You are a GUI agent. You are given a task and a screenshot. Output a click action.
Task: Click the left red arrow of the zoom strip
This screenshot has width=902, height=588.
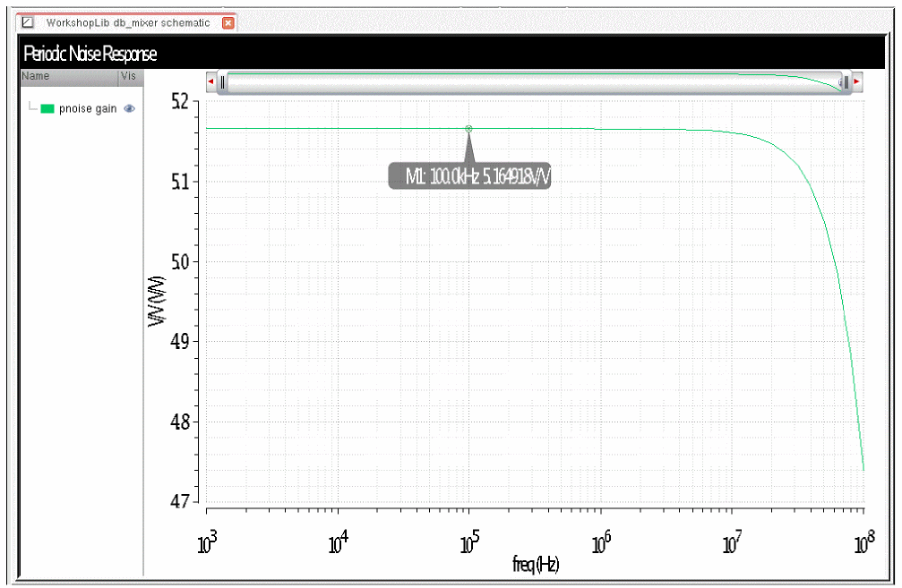click(210, 81)
